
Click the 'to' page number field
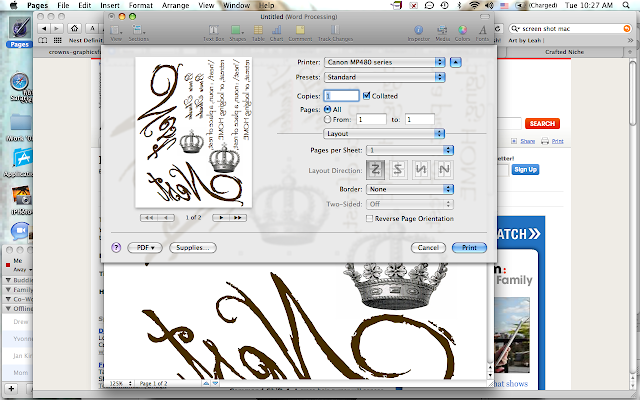coord(420,119)
